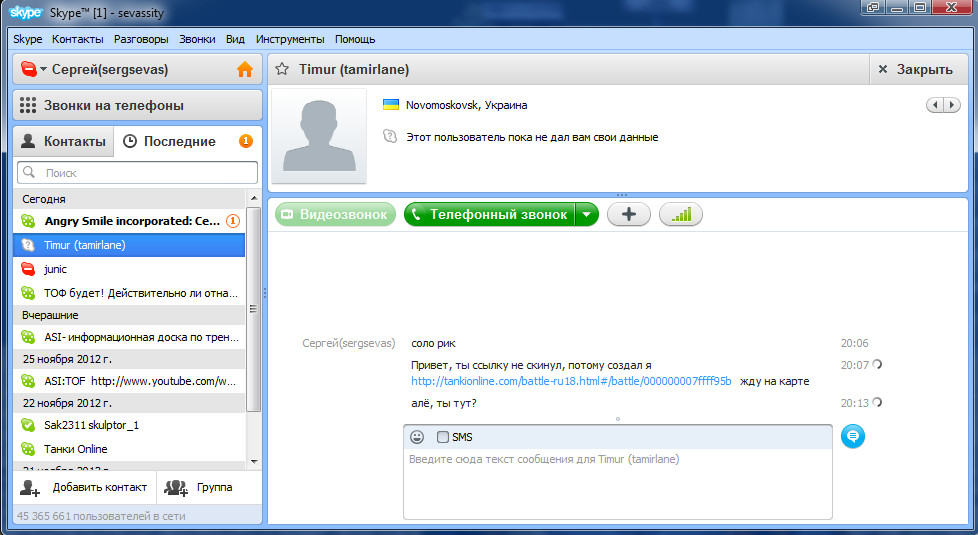Open tankionline.com battle link in chat

[571, 381]
